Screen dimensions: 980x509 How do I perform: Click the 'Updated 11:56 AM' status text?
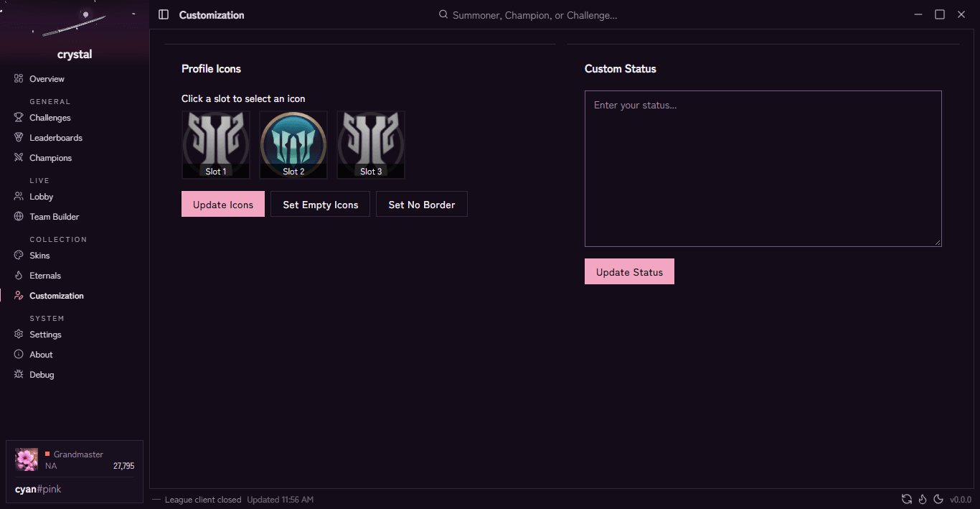[281, 500]
